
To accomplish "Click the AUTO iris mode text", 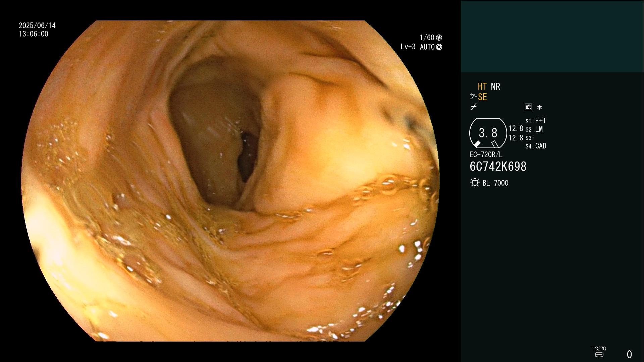I will click(x=427, y=47).
